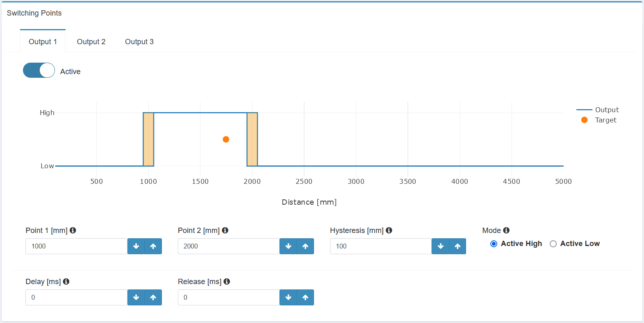Click the orange Target marker on chart
The width and height of the screenshot is (644, 323).
tap(226, 140)
